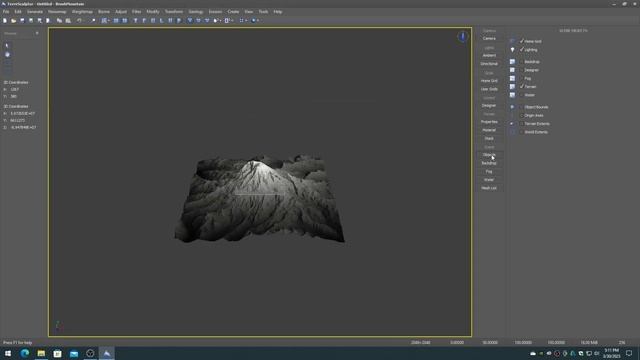This screenshot has height=360, width=640.
Task: Enable Designer checkbox
Action: pyautogui.click(x=522, y=70)
